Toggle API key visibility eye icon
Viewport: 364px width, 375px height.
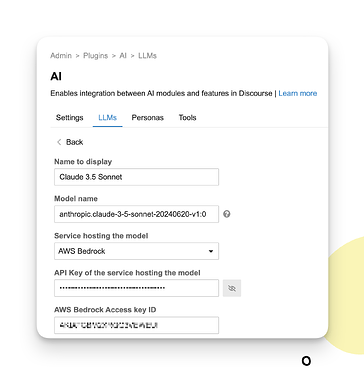(x=232, y=288)
